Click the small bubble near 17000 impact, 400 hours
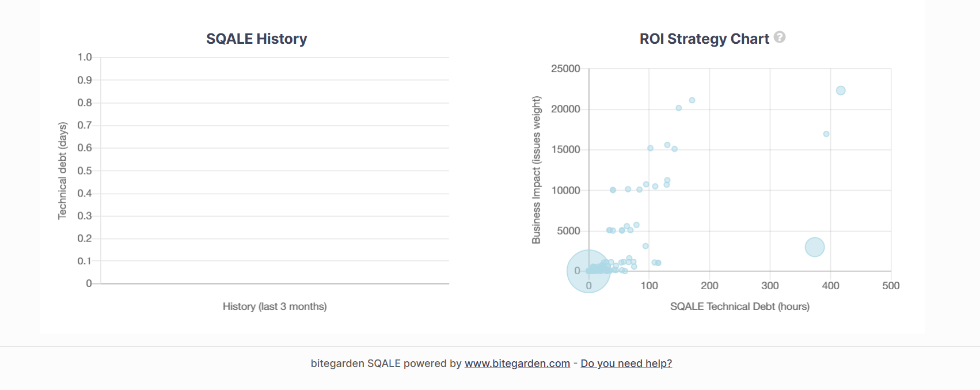The width and height of the screenshot is (980, 390). 826,134
